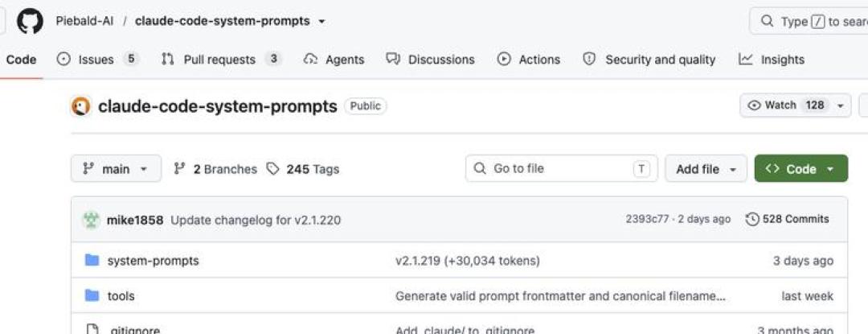Open the Agents tab

coord(334,60)
